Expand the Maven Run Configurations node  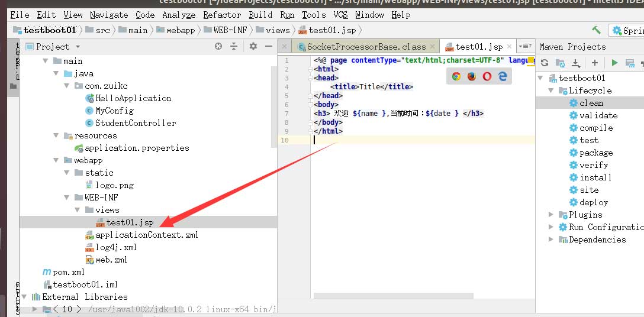tap(551, 227)
